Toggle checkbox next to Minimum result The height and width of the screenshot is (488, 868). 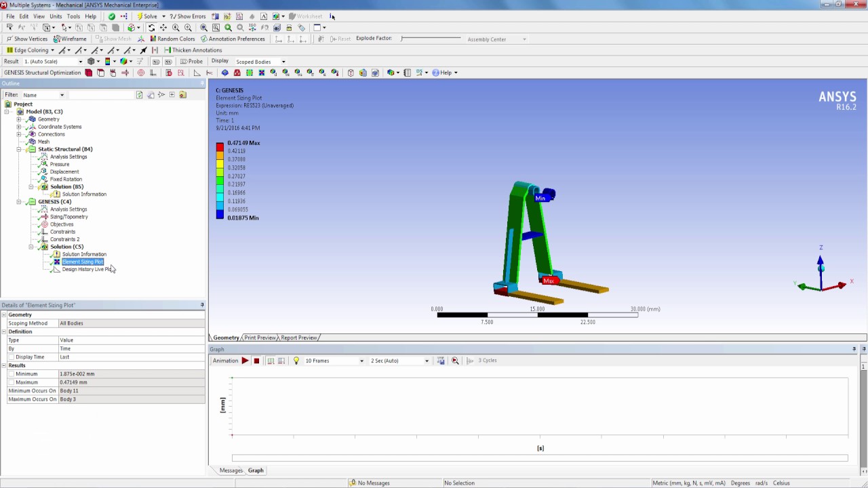click(11, 374)
